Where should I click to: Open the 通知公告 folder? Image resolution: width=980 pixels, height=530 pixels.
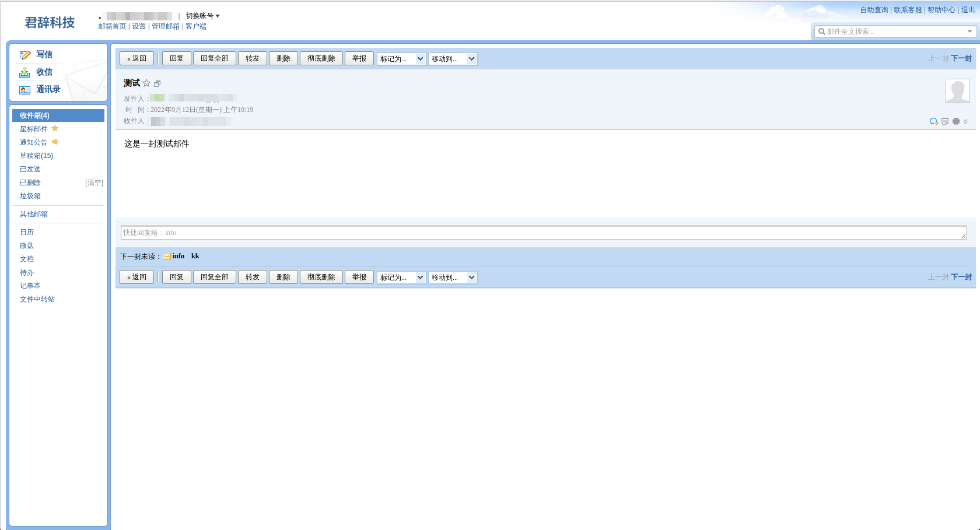tap(34, 142)
